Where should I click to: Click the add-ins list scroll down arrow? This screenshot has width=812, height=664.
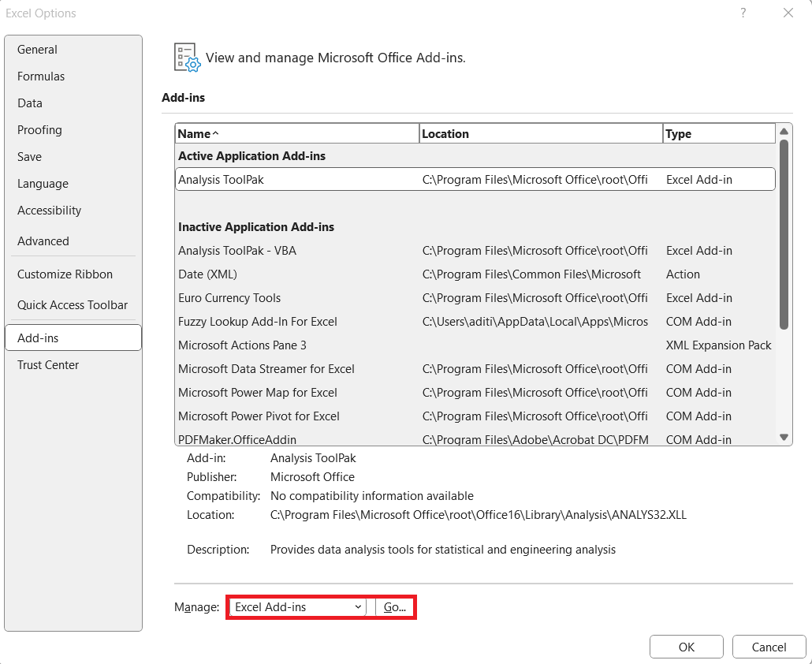(784, 437)
